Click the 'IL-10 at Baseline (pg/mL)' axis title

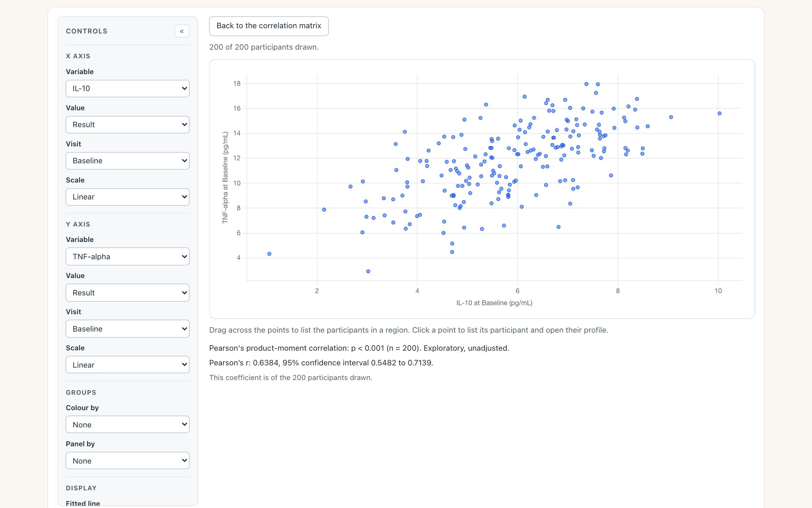[x=494, y=303]
